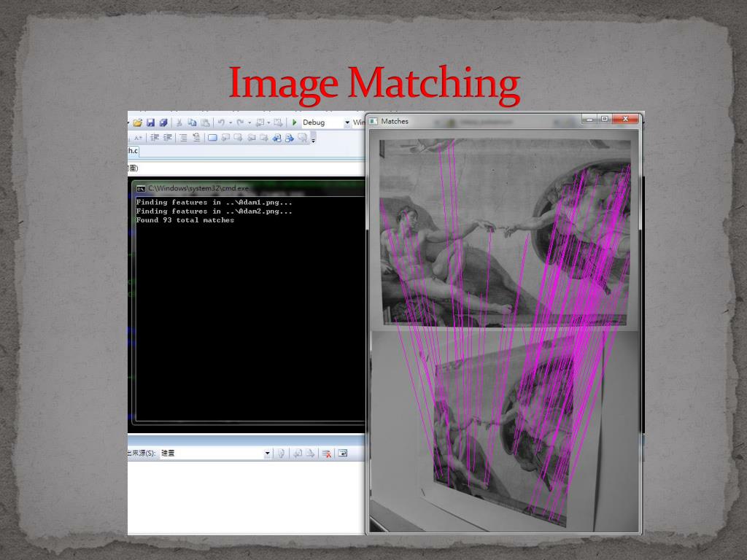Toggle word wrap in the output pane
Image resolution: width=747 pixels, height=560 pixels.
[x=343, y=454]
